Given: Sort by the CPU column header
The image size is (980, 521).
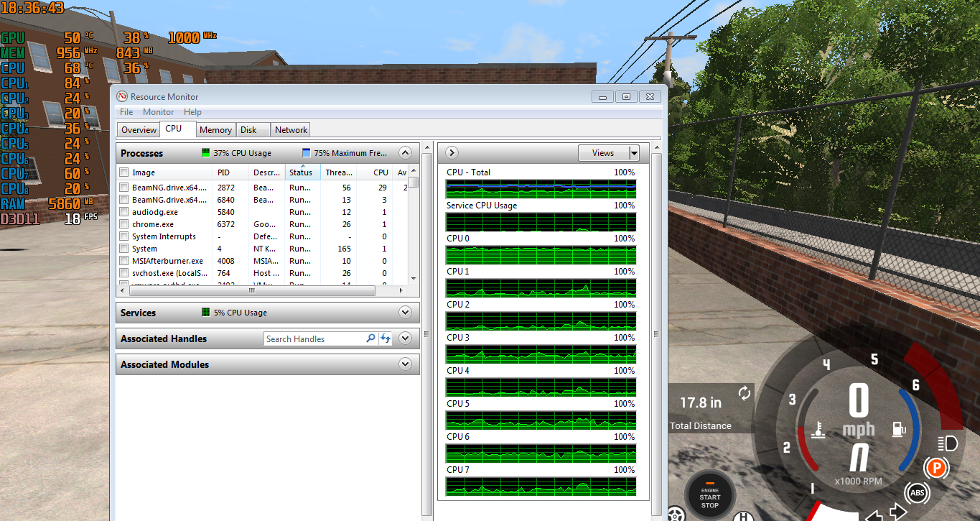Looking at the screenshot, I should 374,172.
